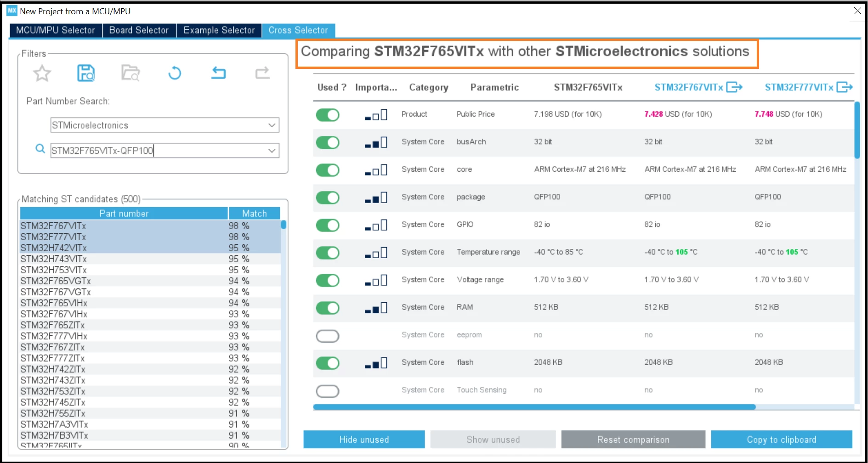
Task: Choose the STM32F765ZITx candidate row
Action: coord(150,325)
